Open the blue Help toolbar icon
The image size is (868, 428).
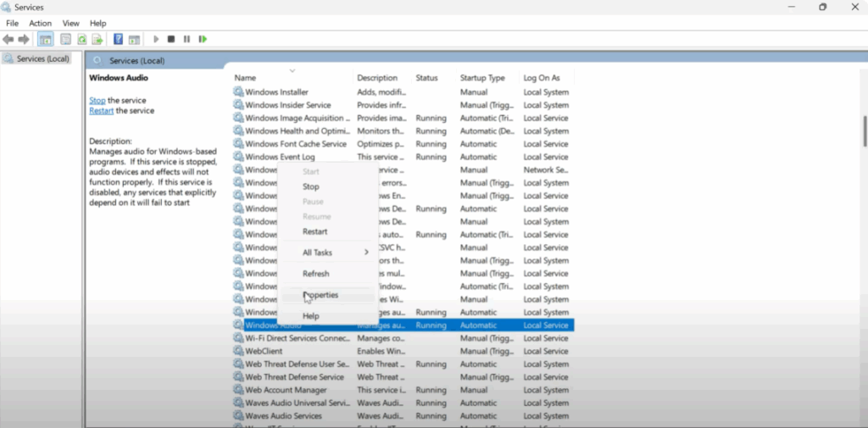click(x=118, y=39)
